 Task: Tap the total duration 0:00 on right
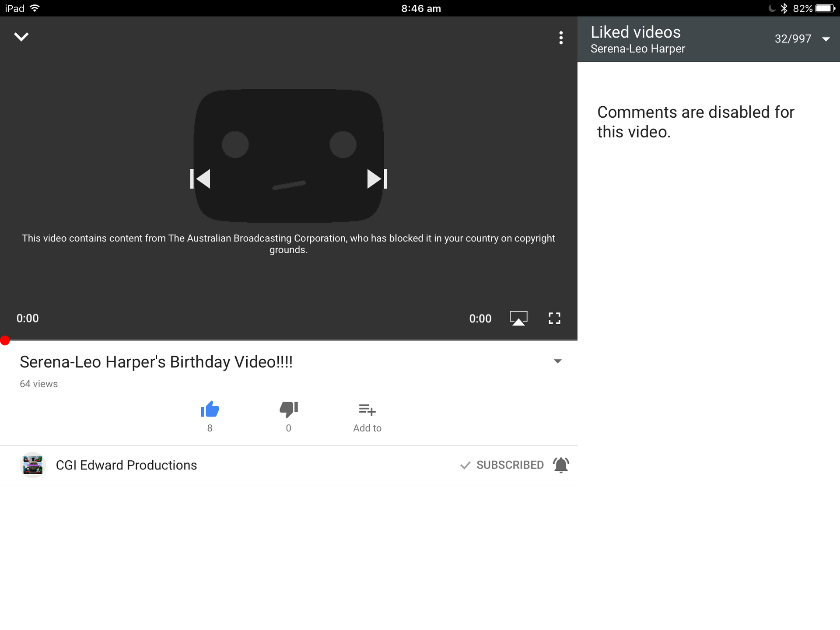(x=480, y=318)
